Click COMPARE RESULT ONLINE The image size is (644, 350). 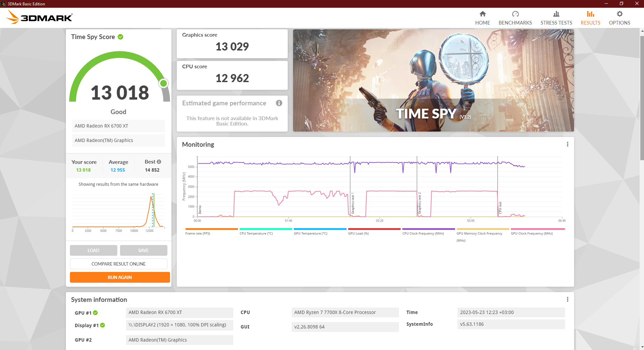[x=119, y=264]
